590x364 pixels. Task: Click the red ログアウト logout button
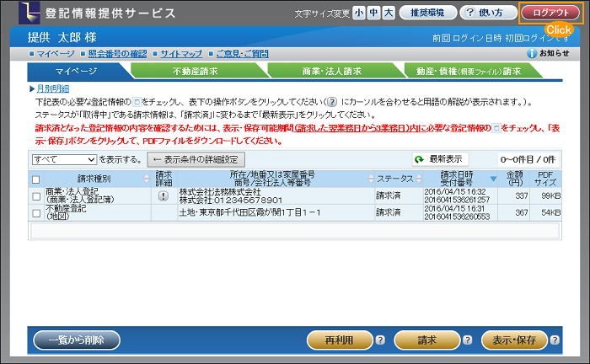tap(550, 13)
